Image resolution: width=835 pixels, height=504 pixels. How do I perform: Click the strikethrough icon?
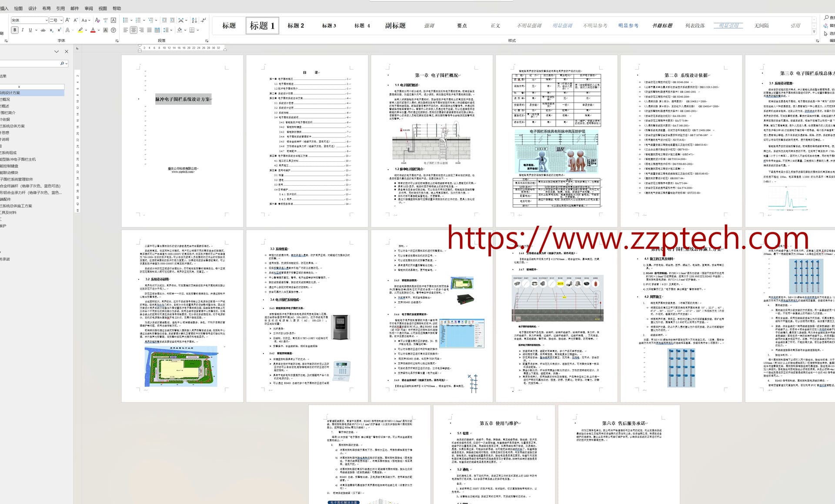coord(43,30)
